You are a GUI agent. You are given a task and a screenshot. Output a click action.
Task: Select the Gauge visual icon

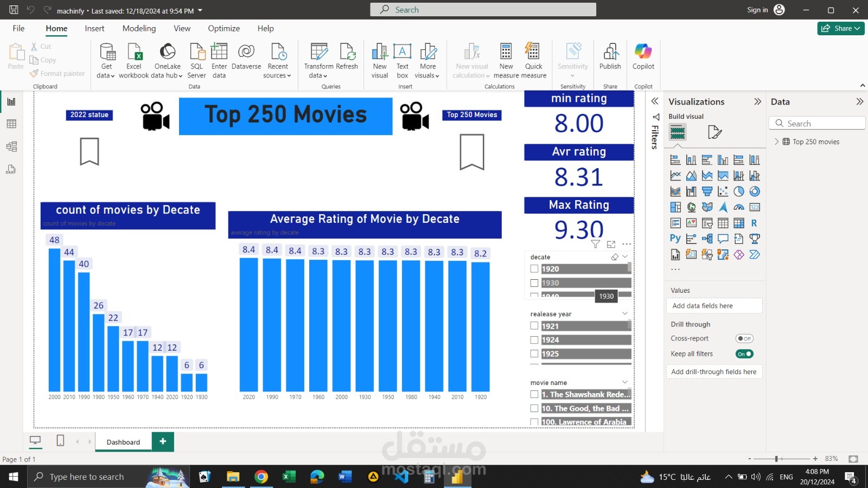pyautogui.click(x=739, y=207)
